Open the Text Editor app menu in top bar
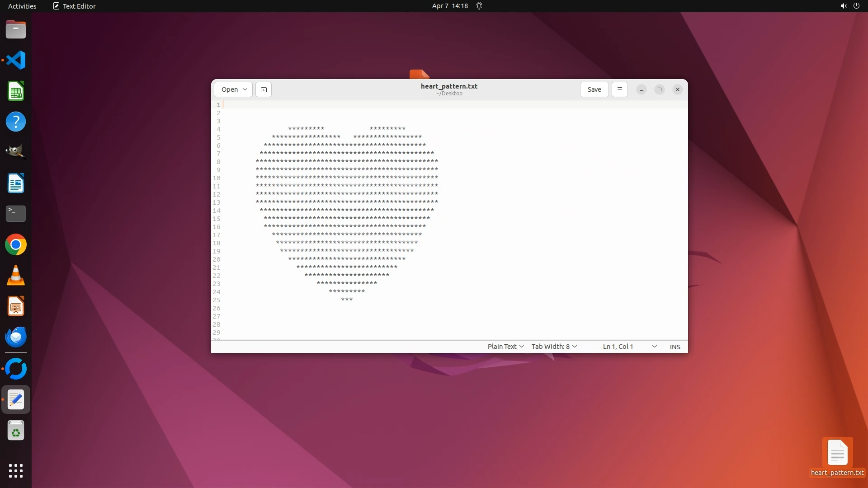 74,6
